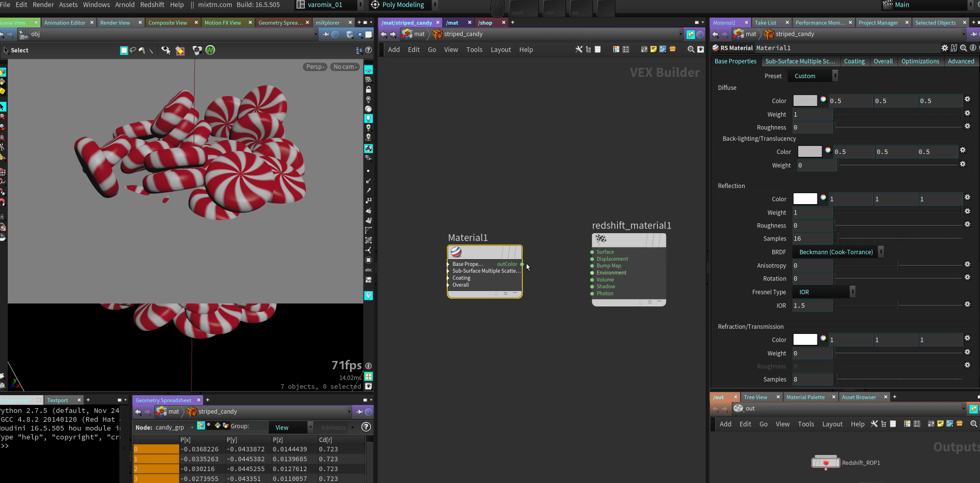Screen dimensions: 980x483
Task: Switch to the Coating tab in RS Material properties
Action: 854,61
